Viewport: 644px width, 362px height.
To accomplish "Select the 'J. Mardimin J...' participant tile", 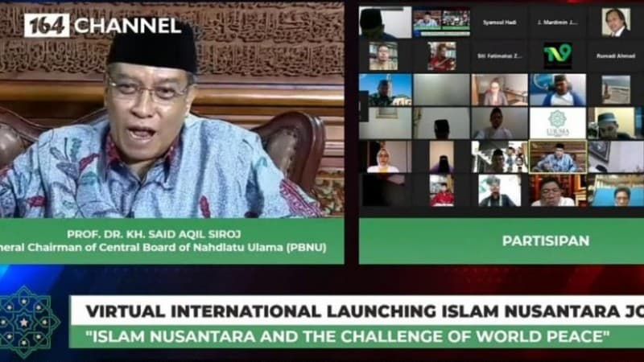I will pos(557,23).
